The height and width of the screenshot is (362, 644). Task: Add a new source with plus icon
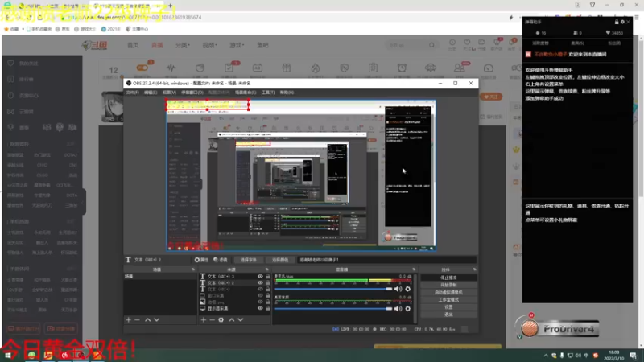click(x=204, y=319)
